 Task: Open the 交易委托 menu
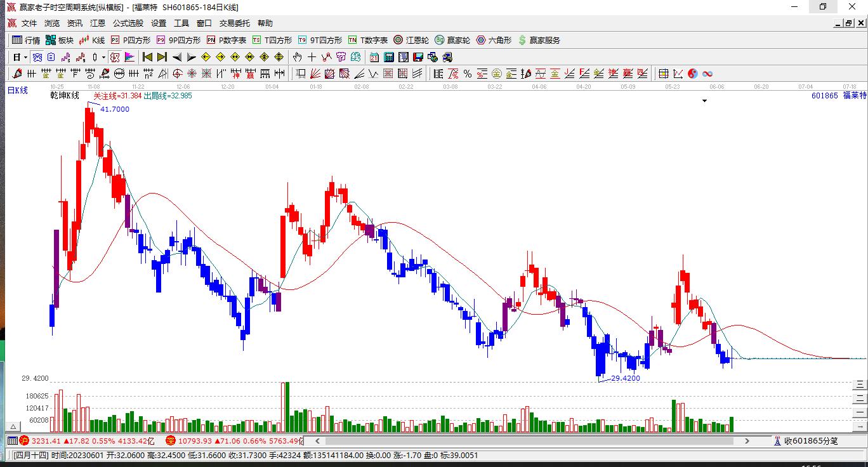tap(235, 23)
